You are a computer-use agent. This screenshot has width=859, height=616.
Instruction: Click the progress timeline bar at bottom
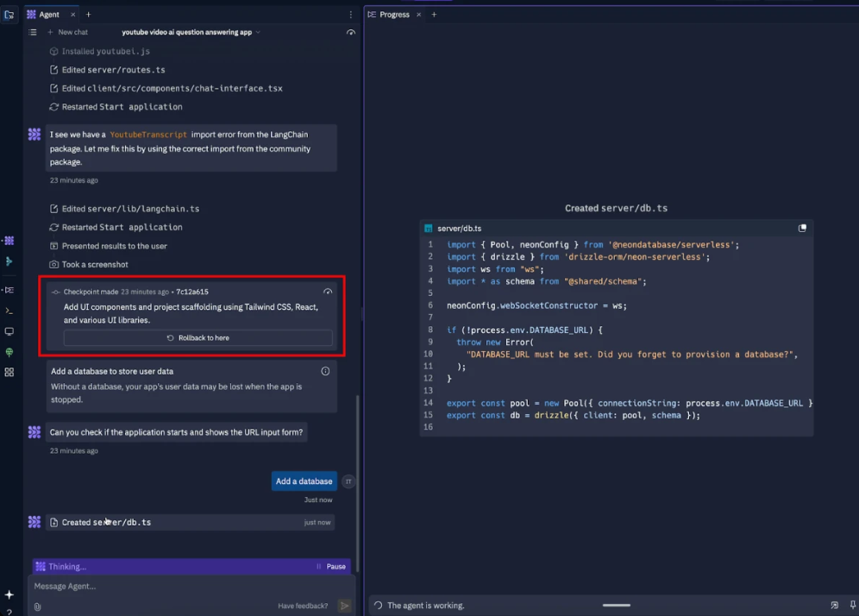point(617,605)
